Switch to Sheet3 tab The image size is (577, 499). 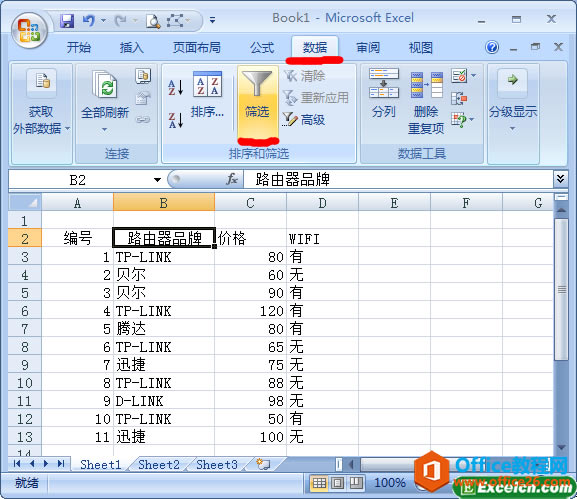(217, 464)
